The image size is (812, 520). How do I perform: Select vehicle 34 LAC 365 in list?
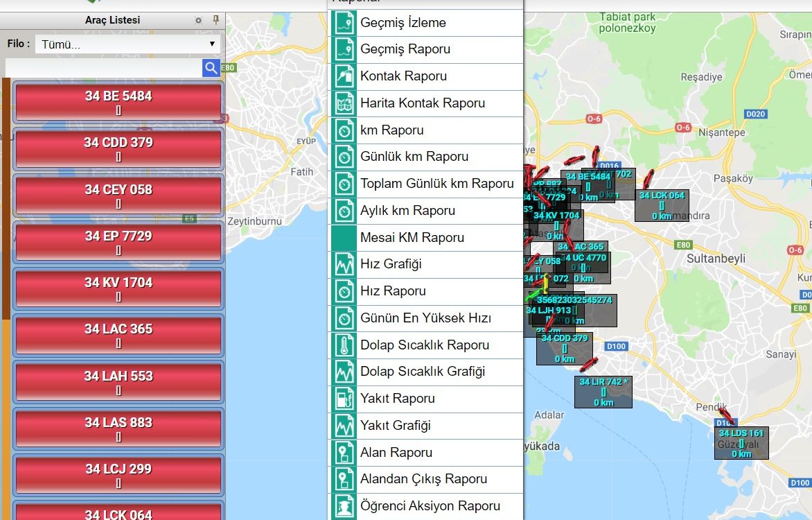(118, 335)
